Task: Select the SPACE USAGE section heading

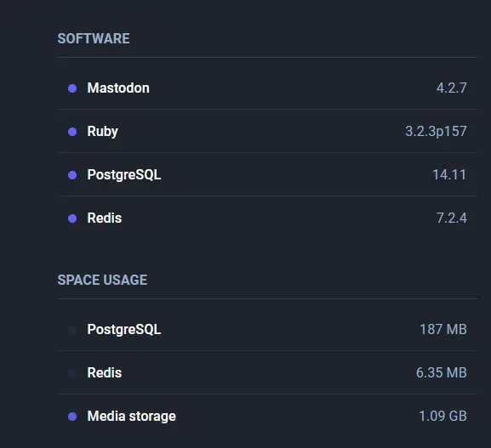Action: pyautogui.click(x=102, y=280)
